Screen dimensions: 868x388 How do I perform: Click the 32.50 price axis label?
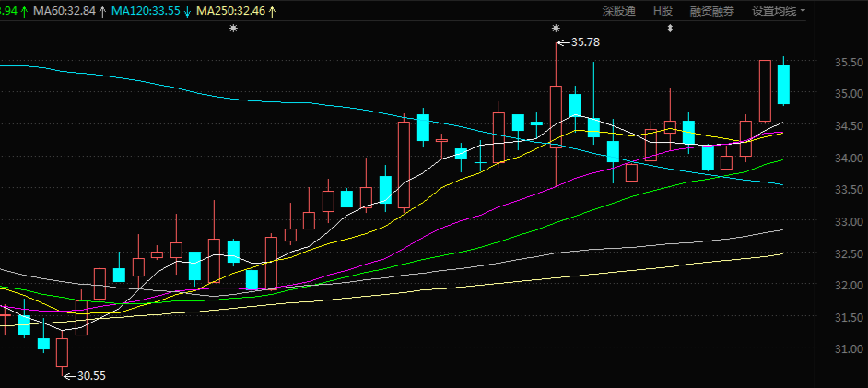(x=849, y=254)
